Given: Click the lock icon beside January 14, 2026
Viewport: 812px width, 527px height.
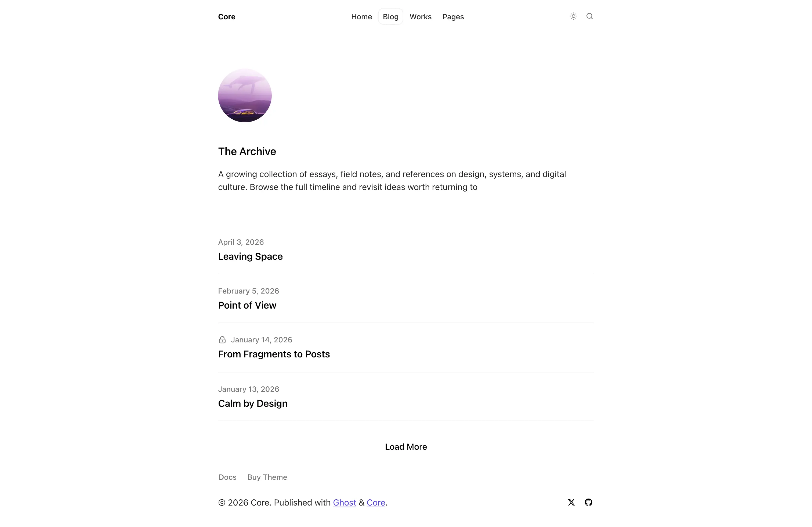Looking at the screenshot, I should pos(222,340).
